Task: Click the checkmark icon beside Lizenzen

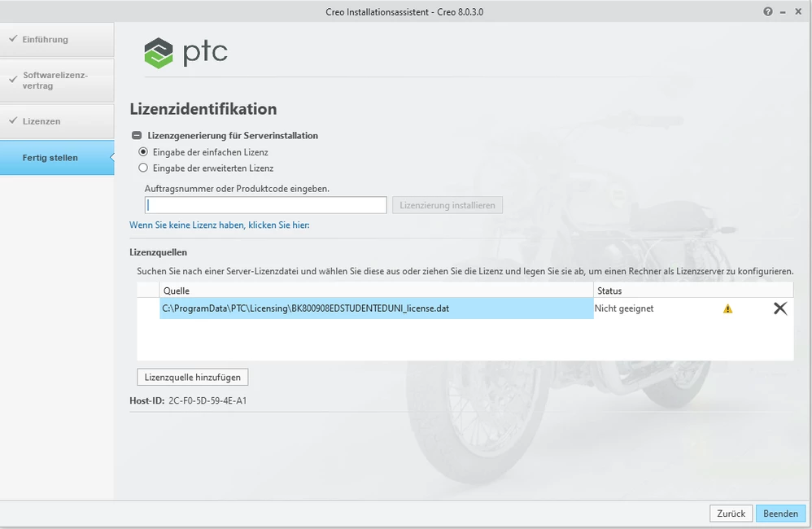Action: point(13,120)
